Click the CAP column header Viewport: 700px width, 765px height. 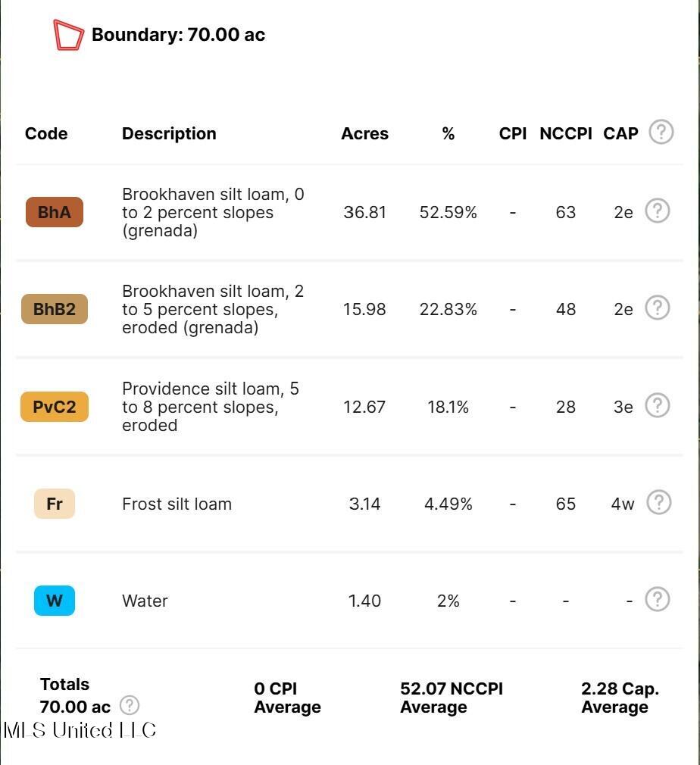[x=620, y=133]
